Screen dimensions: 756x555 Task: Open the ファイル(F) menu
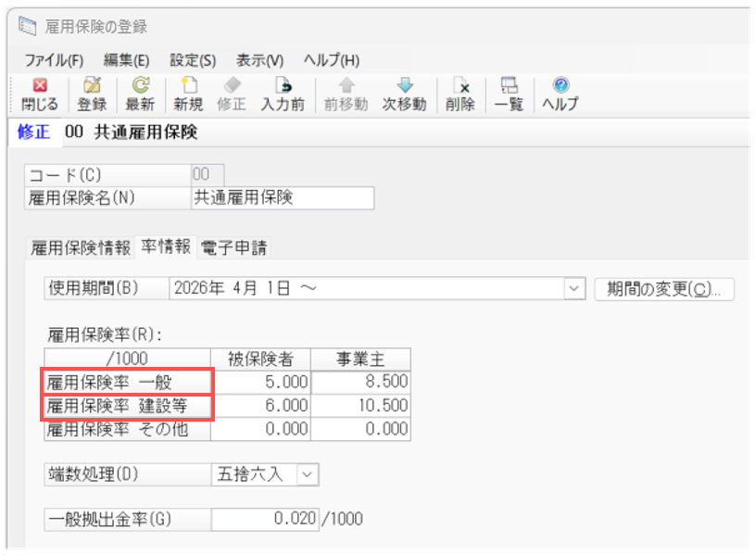pos(54,60)
